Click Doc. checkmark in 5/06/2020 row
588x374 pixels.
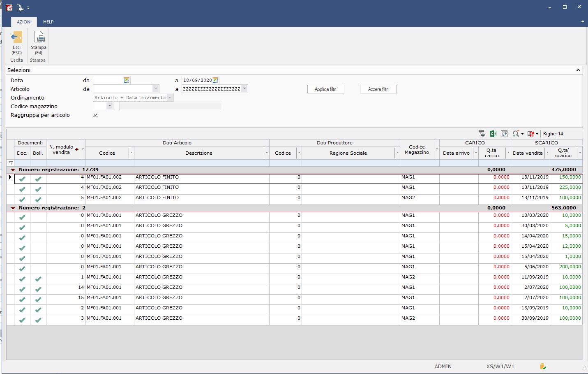22,269
